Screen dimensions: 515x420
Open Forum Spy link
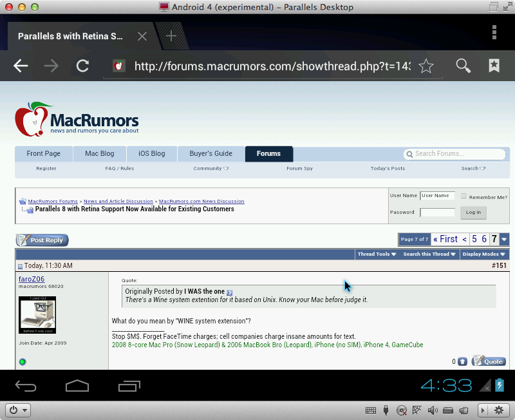pyautogui.click(x=299, y=168)
